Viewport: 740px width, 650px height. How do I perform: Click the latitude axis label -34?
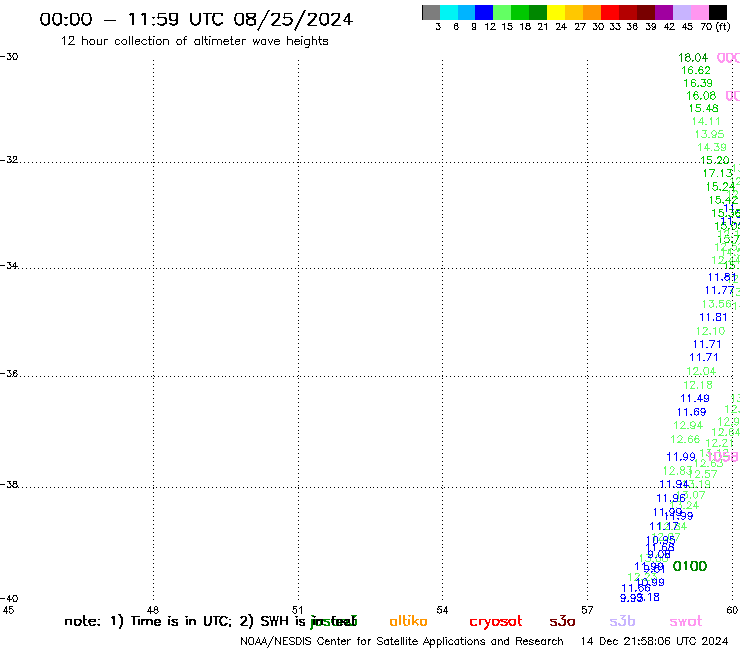click(9, 265)
